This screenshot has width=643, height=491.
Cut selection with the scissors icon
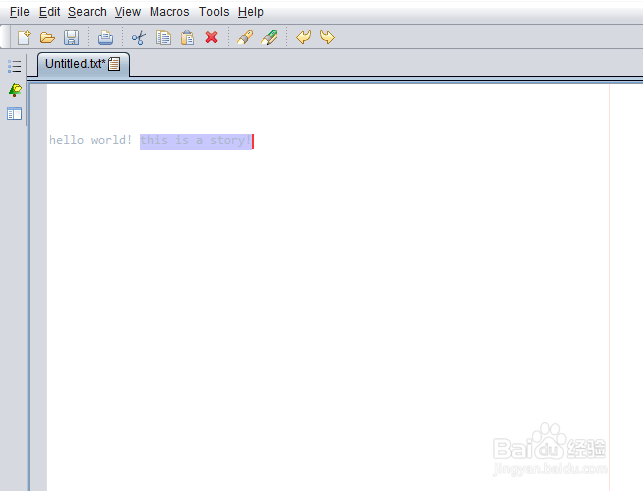(139, 38)
